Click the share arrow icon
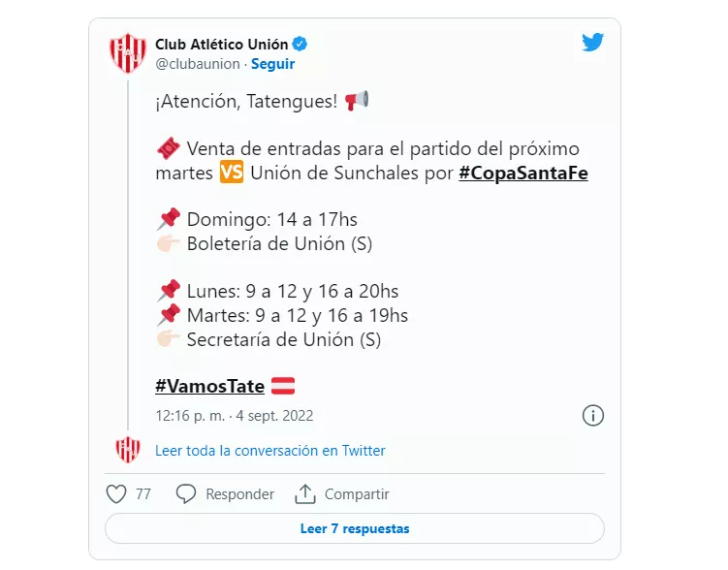 [x=305, y=494]
